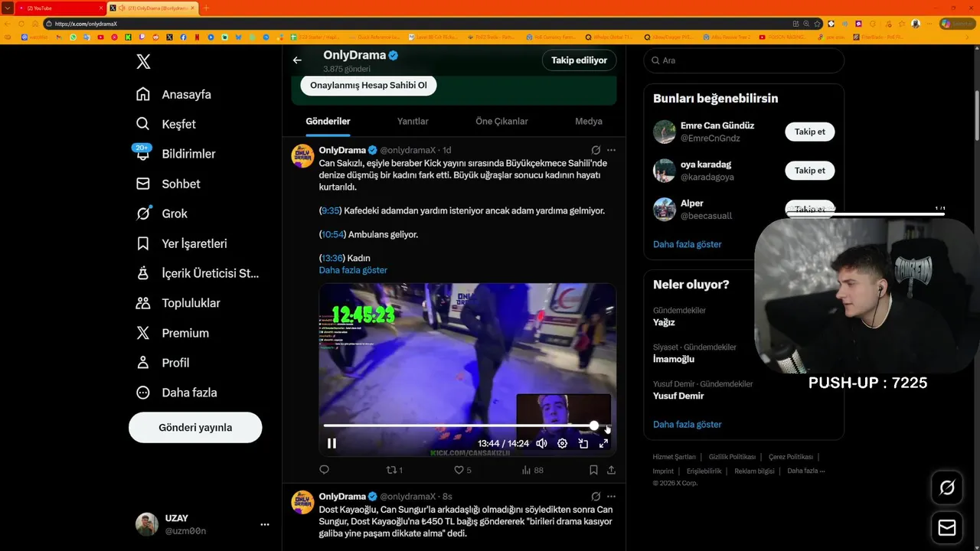Click Gönderi yayınla button
This screenshot has height=551, width=980.
pyautogui.click(x=195, y=428)
